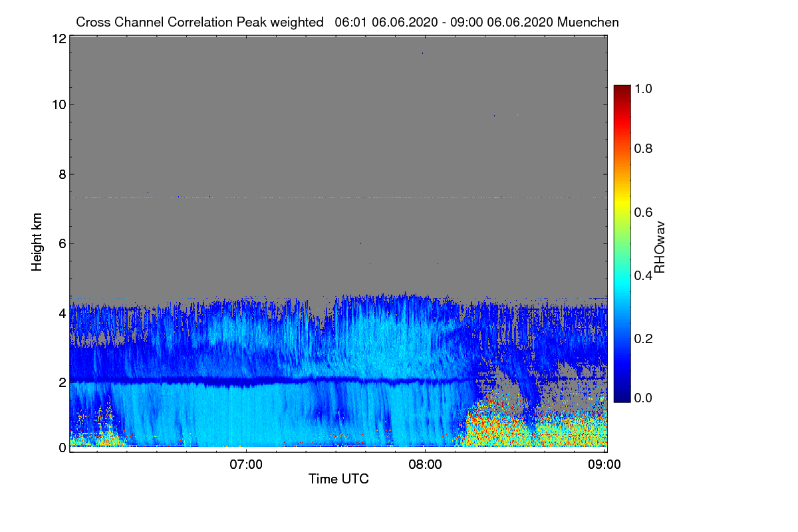Click the '09:00' time axis tick label
798x532 pixels.
[604, 464]
